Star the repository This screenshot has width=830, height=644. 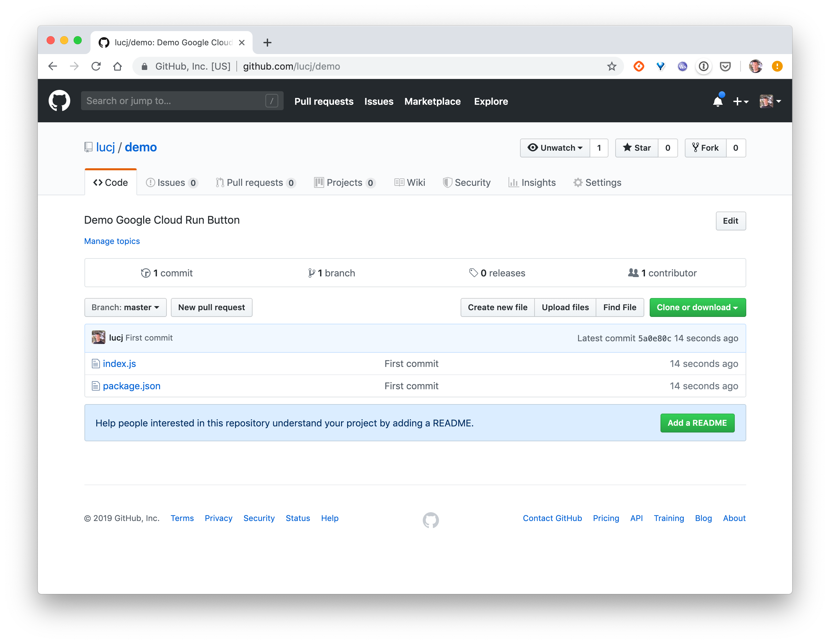click(637, 148)
